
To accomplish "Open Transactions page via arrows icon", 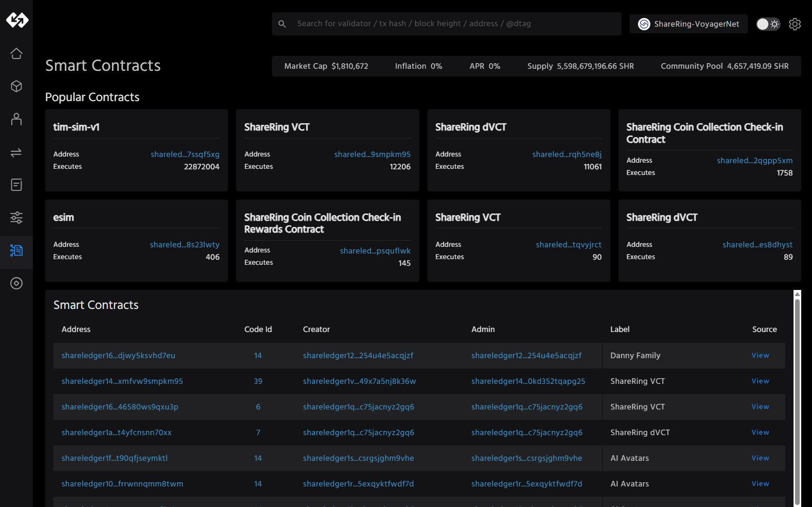I will 16,152.
